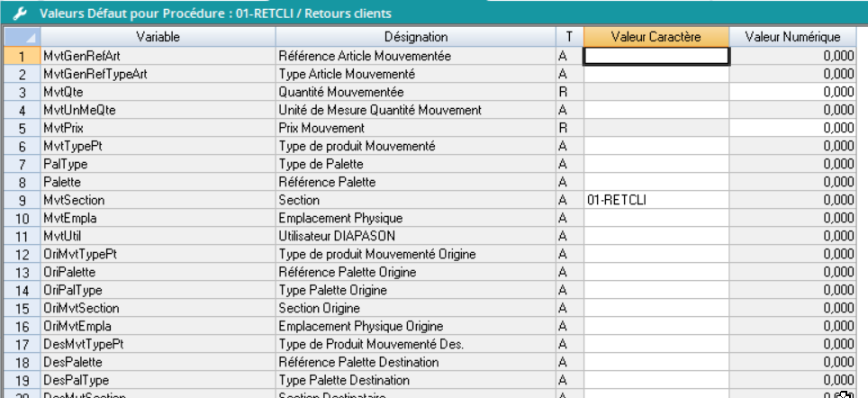This screenshot has height=398, width=868.
Task: Click the T column header
Action: pyautogui.click(x=568, y=37)
